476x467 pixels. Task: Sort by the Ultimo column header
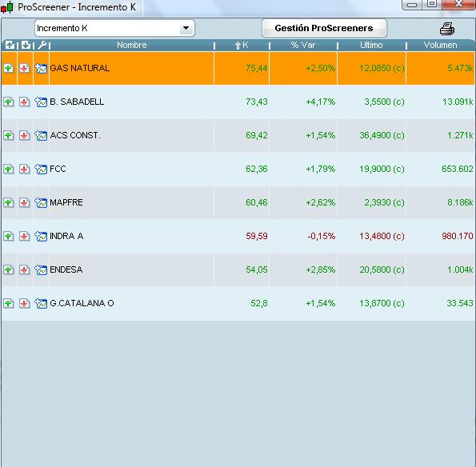(x=371, y=46)
